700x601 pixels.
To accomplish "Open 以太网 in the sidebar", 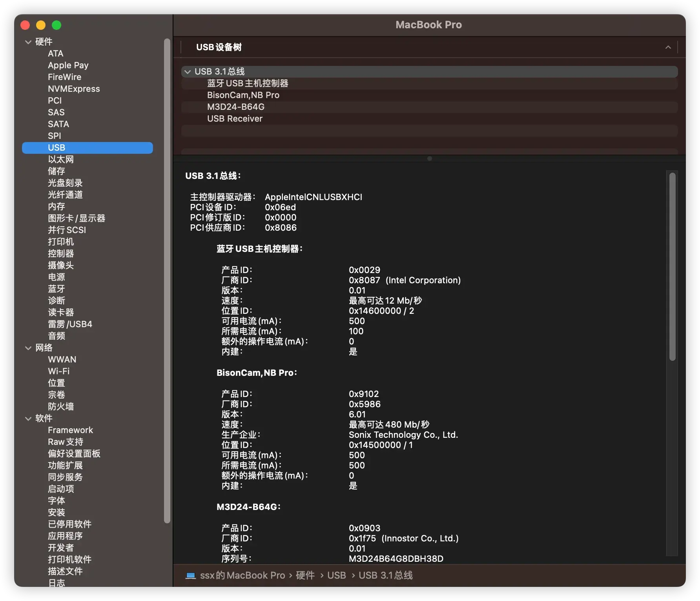I will click(61, 159).
